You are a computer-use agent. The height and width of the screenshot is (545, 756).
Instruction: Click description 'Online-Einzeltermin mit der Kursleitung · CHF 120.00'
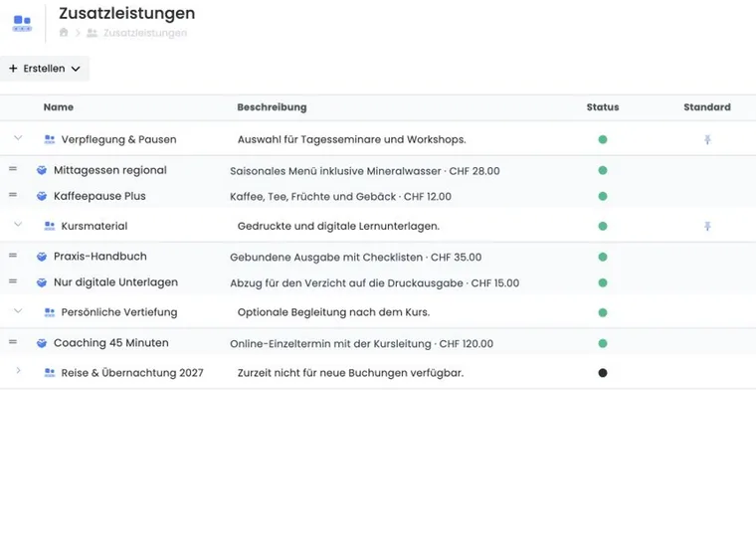(362, 344)
